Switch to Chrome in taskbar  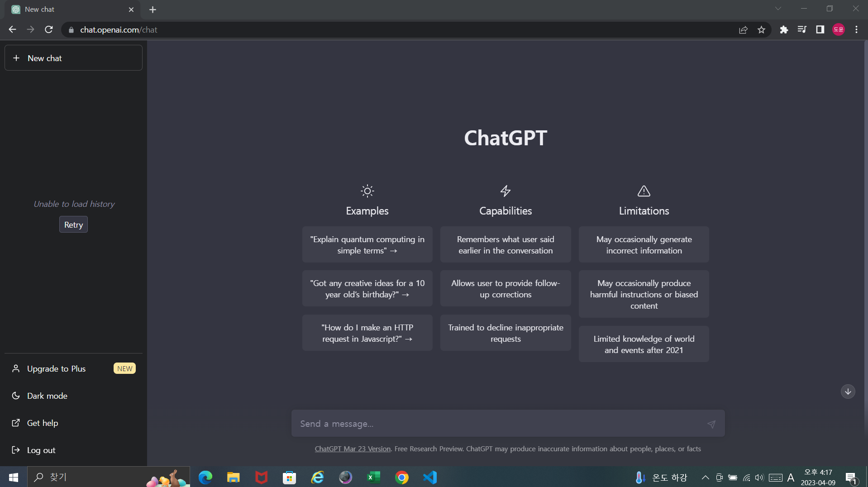(x=402, y=477)
